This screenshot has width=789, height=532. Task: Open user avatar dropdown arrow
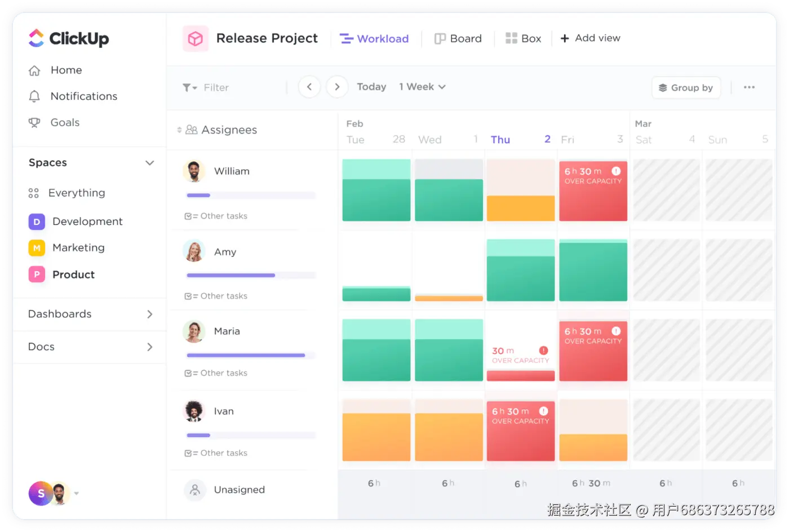[77, 494]
